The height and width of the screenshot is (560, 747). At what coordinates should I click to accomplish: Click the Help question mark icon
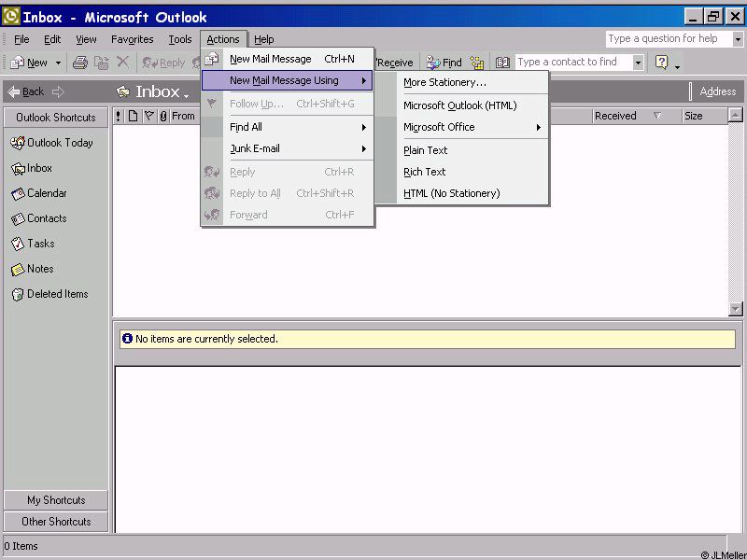tap(661, 62)
